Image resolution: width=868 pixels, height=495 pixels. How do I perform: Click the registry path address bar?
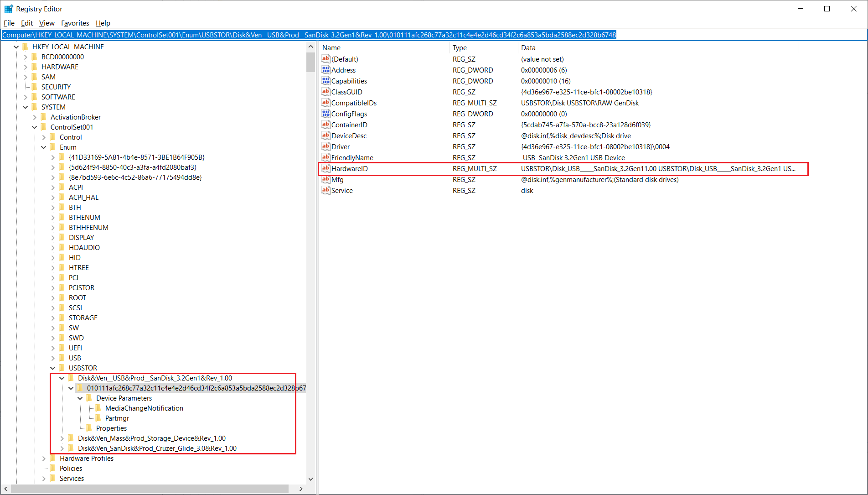pos(434,35)
